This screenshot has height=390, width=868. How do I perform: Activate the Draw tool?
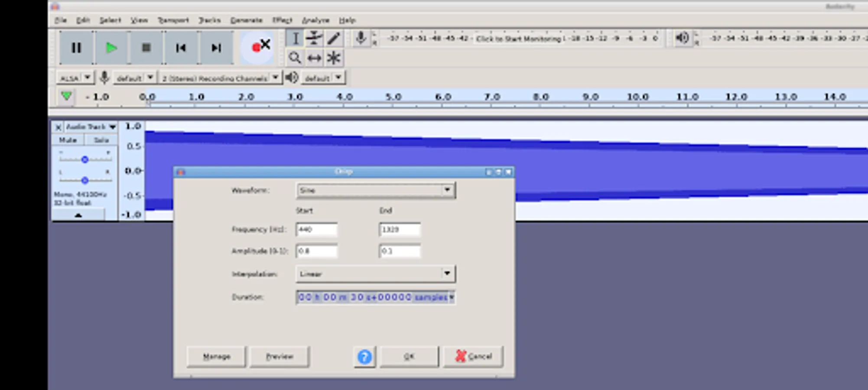333,38
